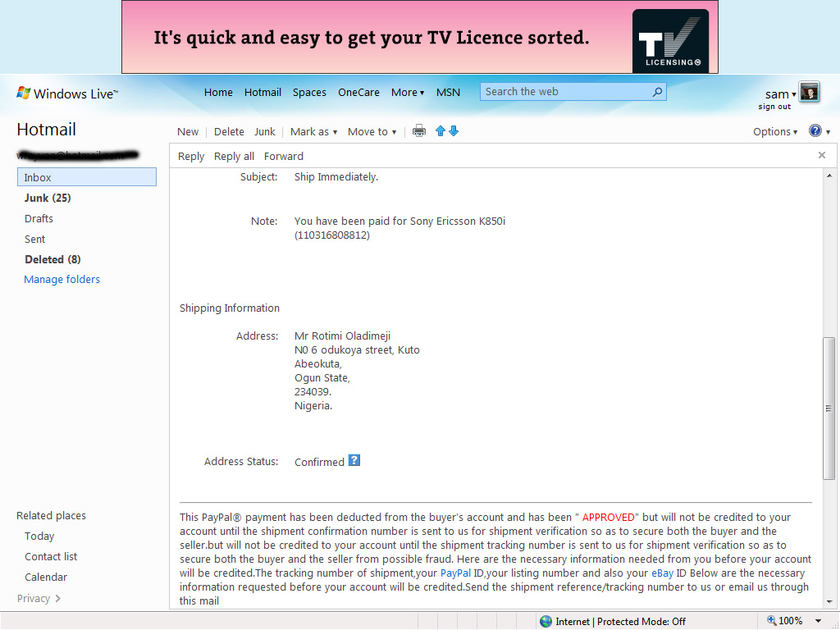Go to previous message with up arrow
The image size is (840, 630).
[x=441, y=130]
